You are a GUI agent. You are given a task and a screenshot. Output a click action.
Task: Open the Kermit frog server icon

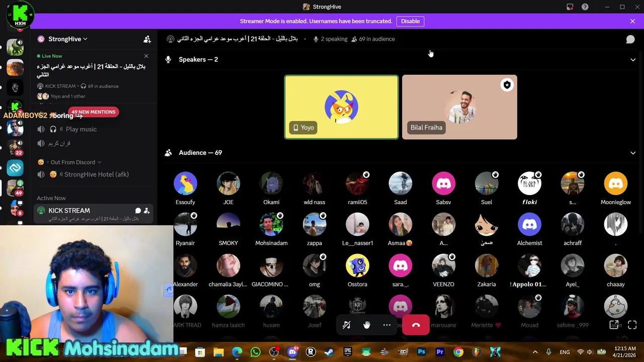15,47
